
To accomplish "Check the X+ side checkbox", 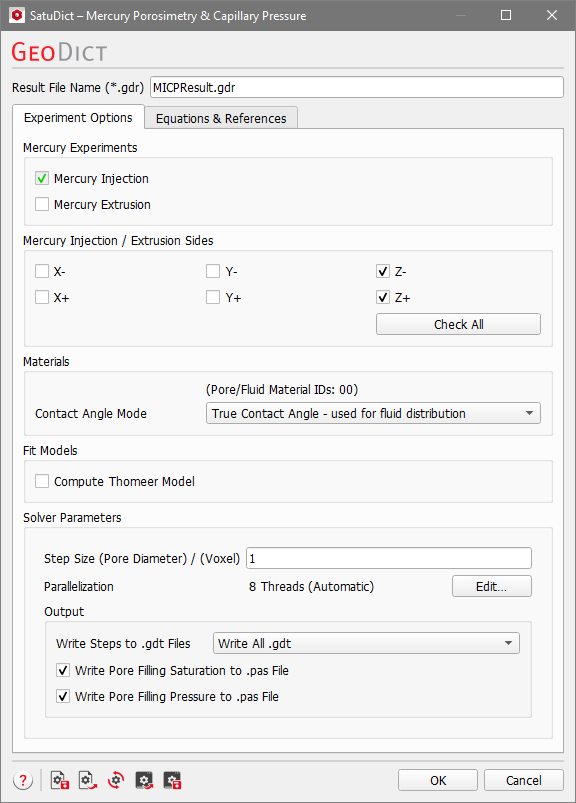I will coord(42,298).
